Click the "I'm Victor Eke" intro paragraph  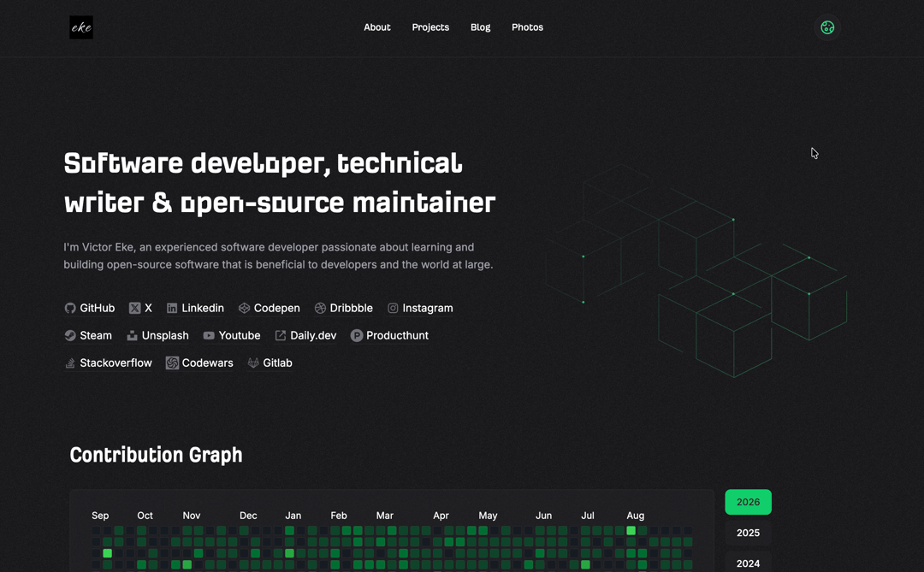pyautogui.click(x=278, y=256)
